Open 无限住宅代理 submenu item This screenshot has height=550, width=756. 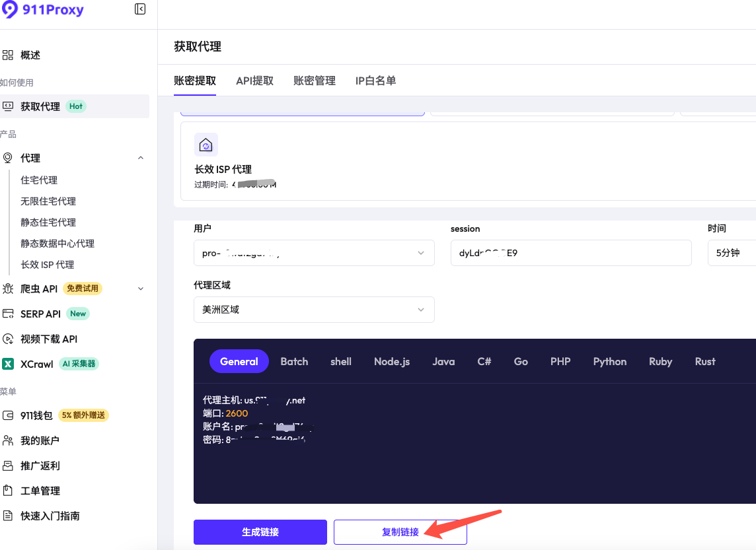click(x=48, y=201)
